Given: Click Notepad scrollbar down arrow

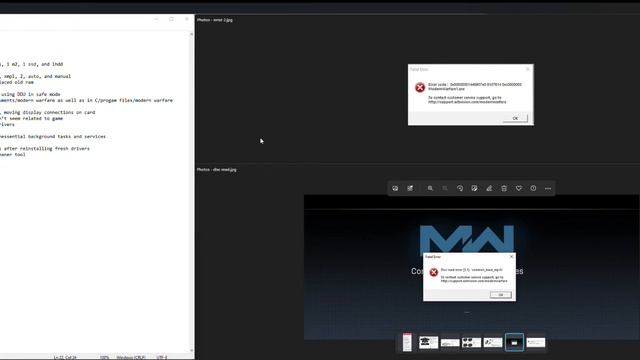Looking at the screenshot, I should 192,350.
